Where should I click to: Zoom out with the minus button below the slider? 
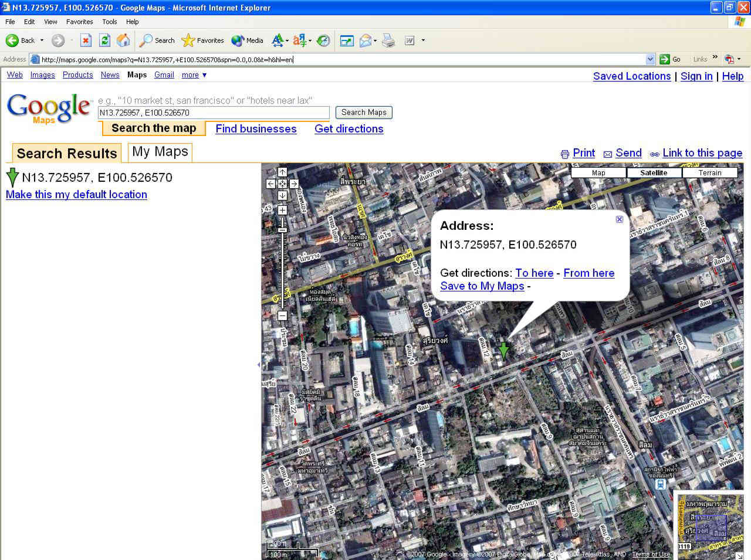[282, 315]
